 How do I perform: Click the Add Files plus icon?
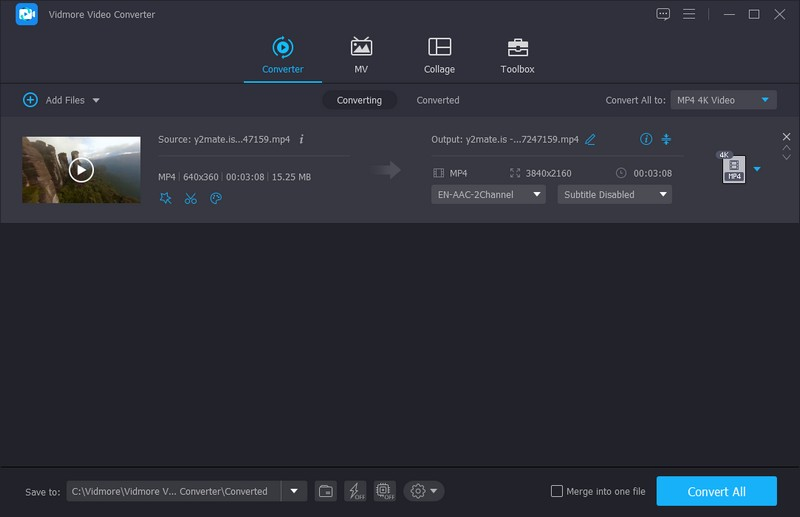coord(30,100)
